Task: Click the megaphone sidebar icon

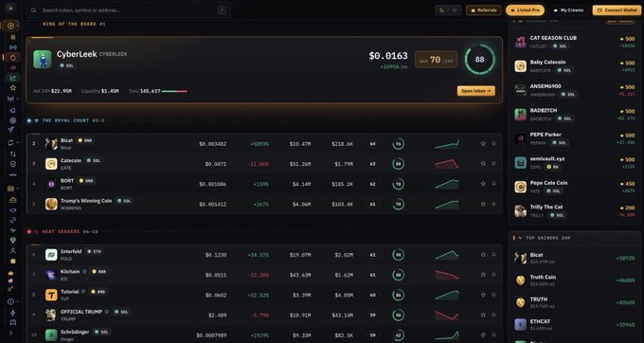Action: tap(12, 111)
